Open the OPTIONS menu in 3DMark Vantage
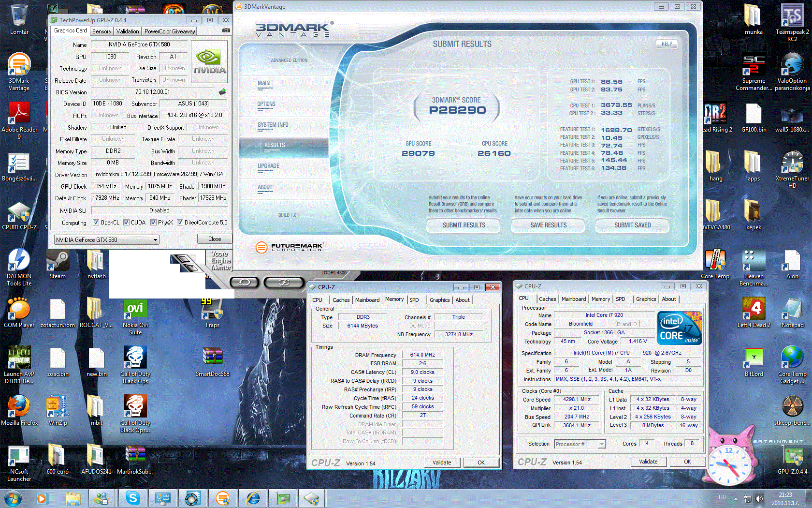 266,104
